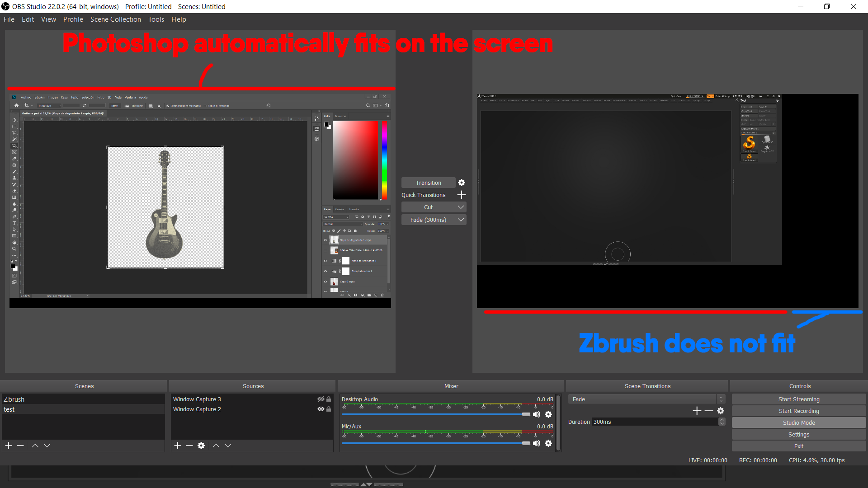The image size is (868, 488).
Task: Open the Help menu
Action: coord(179,19)
